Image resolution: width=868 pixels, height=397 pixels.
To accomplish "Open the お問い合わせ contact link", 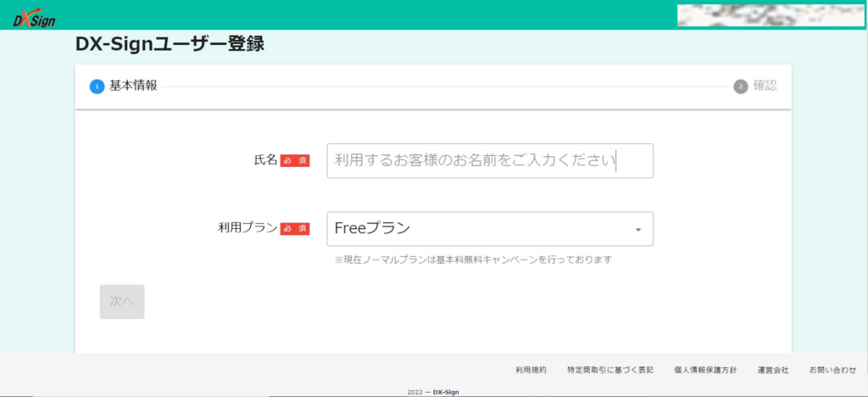I will pos(832,370).
